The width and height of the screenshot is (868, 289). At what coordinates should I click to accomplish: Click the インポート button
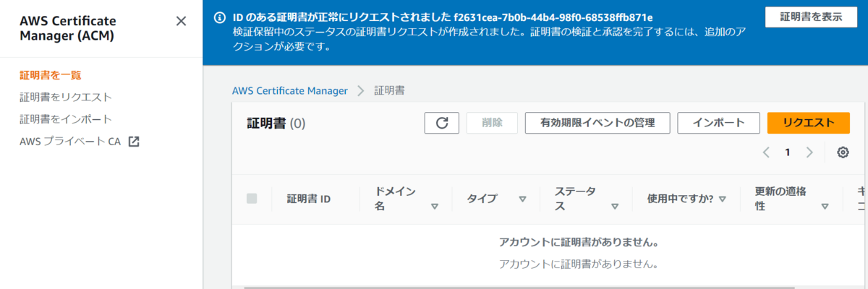click(x=718, y=123)
